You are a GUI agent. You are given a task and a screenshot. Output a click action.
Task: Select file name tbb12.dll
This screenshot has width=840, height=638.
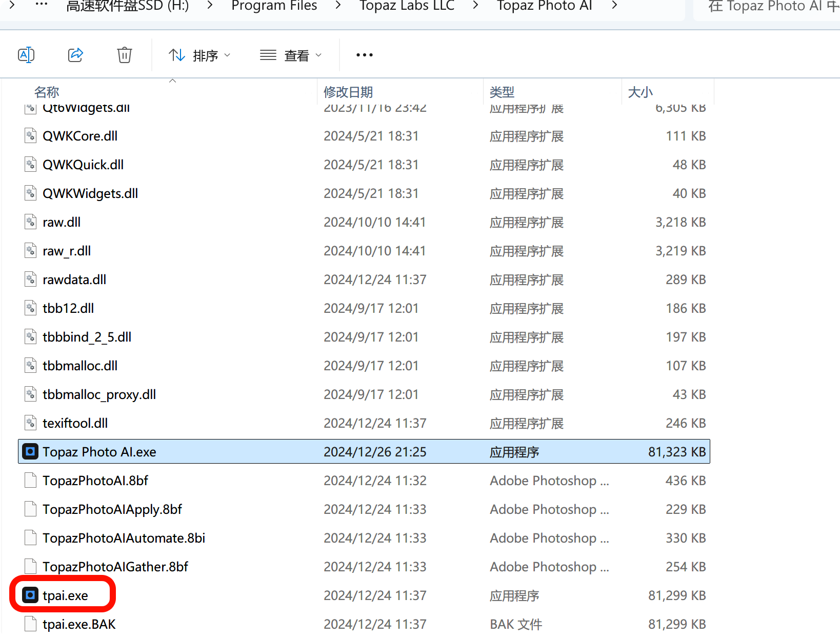tap(68, 308)
